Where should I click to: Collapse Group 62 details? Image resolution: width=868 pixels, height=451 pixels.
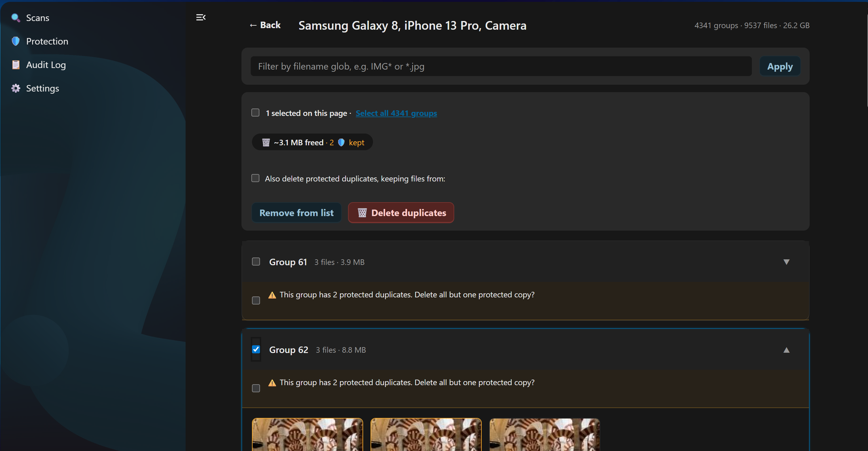click(786, 350)
